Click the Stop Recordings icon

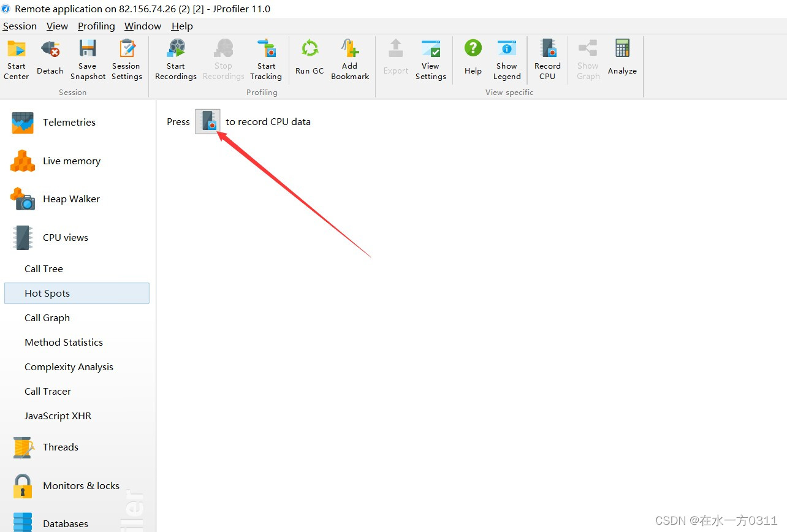pyautogui.click(x=224, y=59)
